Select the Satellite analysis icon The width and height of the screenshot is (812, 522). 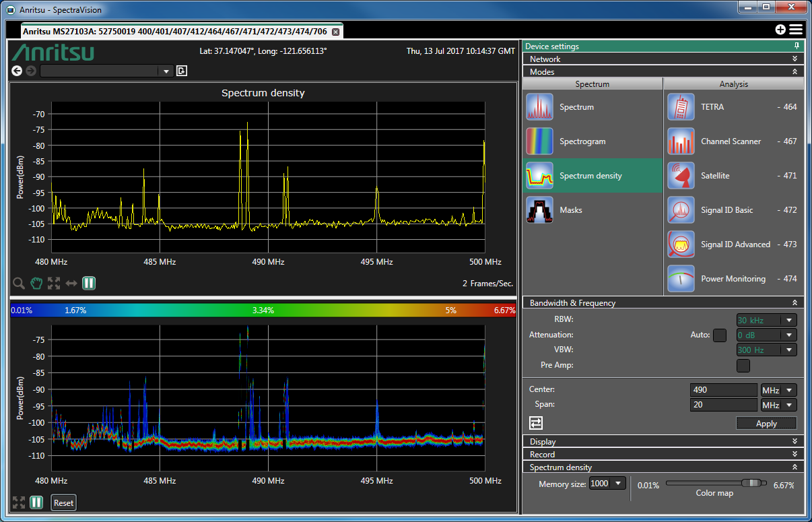(681, 176)
